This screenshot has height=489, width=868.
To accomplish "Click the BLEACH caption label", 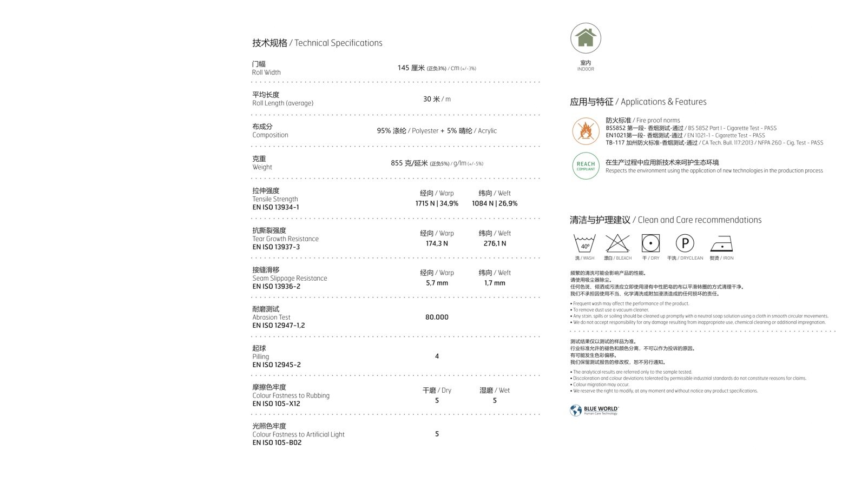I will coord(617,258).
